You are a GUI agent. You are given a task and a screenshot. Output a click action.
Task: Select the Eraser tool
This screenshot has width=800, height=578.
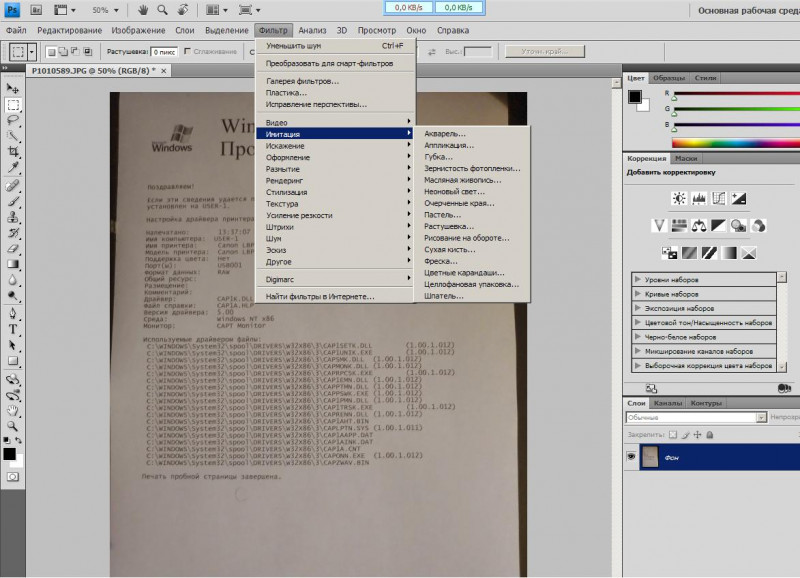coord(13,248)
